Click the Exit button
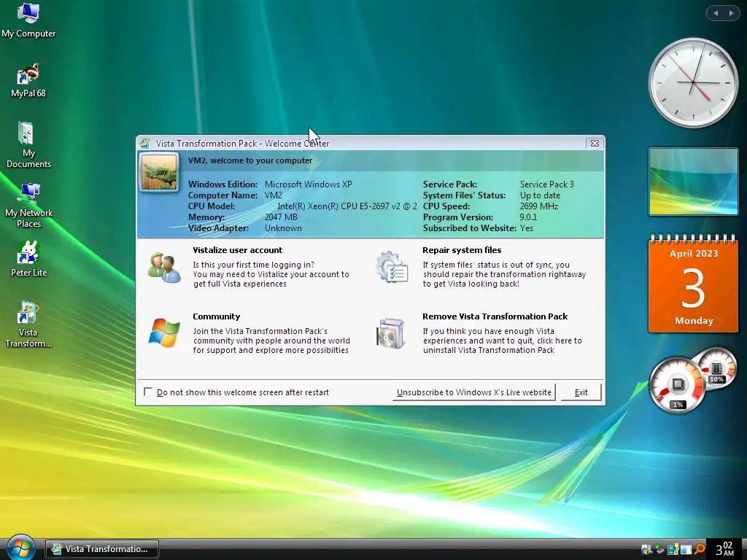Screen dimensions: 747x560 (581, 392)
